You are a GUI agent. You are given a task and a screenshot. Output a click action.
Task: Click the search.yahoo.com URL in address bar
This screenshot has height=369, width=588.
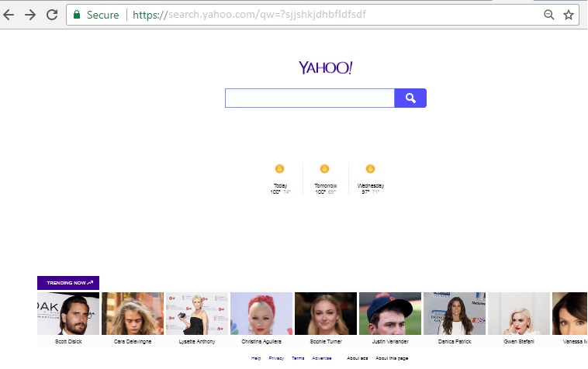click(249, 15)
